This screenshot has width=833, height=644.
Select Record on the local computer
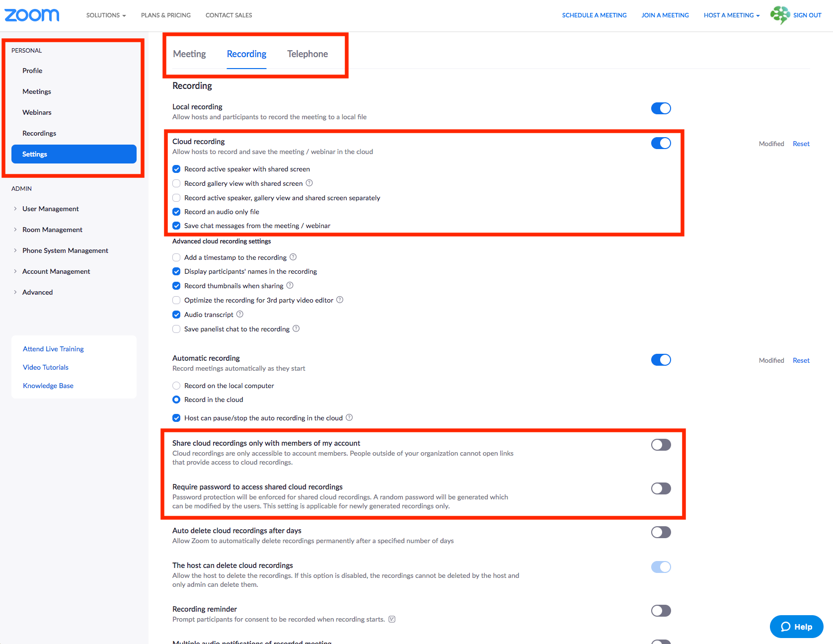click(x=176, y=386)
